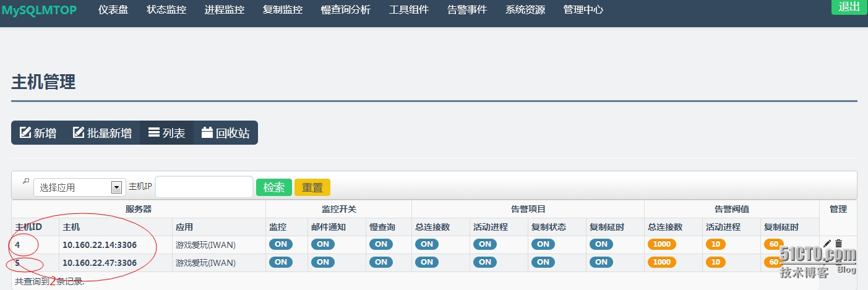The width and height of the screenshot is (868, 290).
Task: Toggle alarm-item 活动进程 ON badge for host ID 4
Action: (485, 244)
